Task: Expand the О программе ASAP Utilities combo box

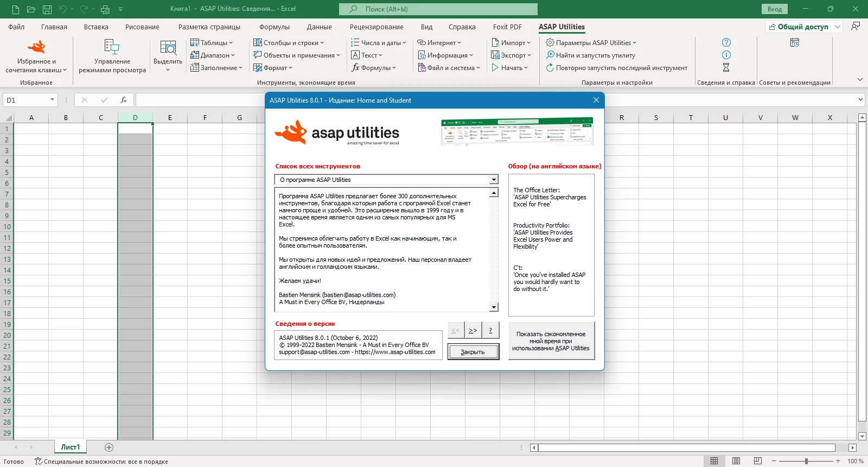Action: (494, 180)
